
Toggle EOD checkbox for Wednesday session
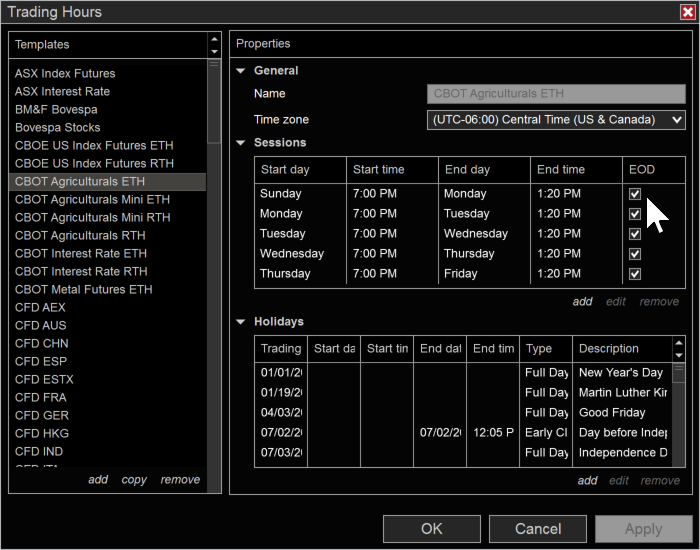[635, 254]
